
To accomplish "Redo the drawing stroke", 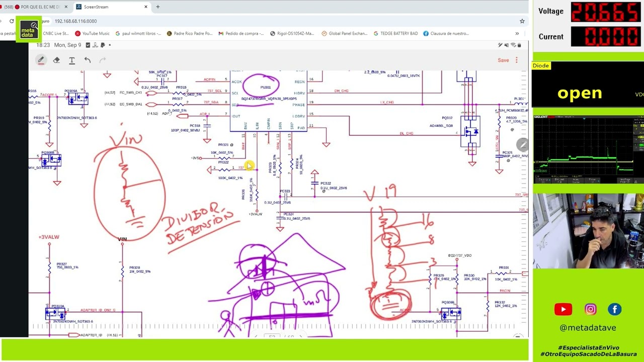I will 103,60.
